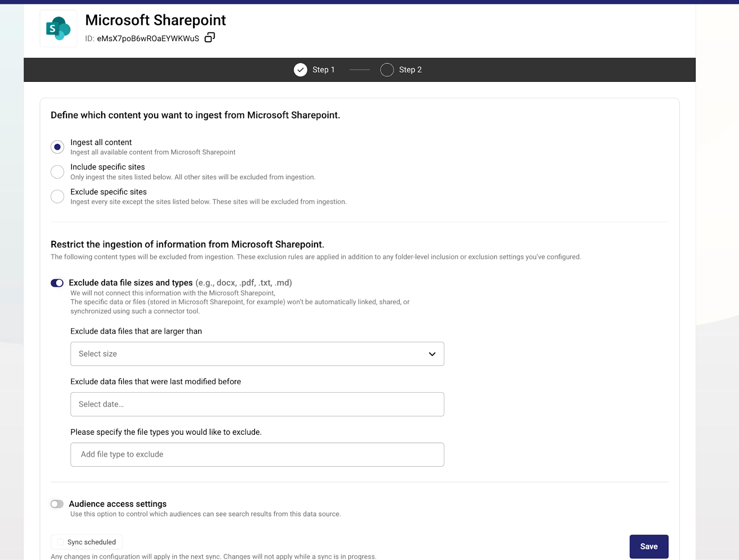Select the Ingest all content radio button
The width and height of the screenshot is (739, 560).
[x=57, y=147]
